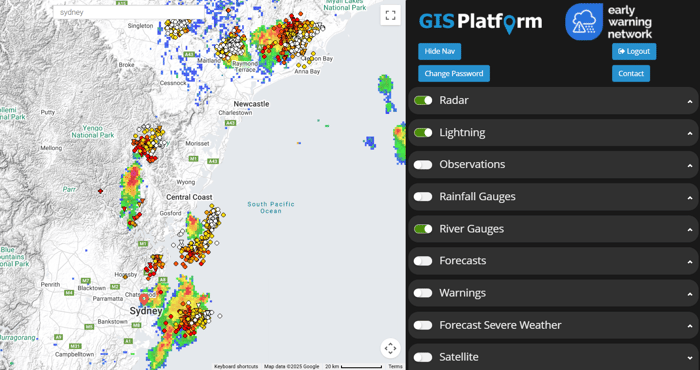Viewport: 700px width, 370px height.
Task: Click the M1 highway shield near Morisset
Action: pyautogui.click(x=193, y=159)
